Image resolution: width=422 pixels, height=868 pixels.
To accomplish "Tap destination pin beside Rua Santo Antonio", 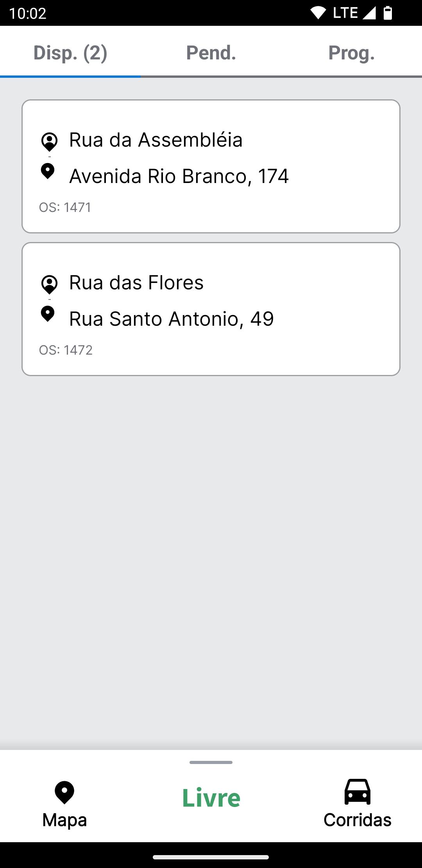I will point(48,314).
